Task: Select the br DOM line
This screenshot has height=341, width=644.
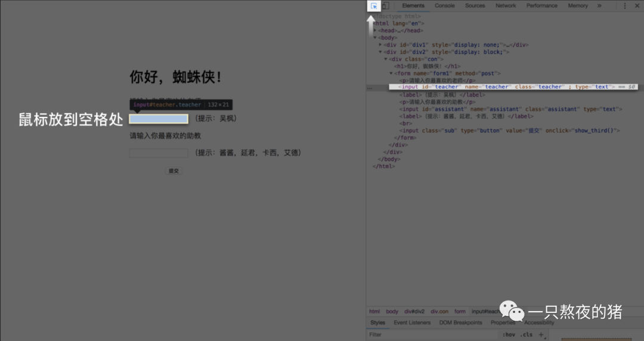Action: 405,123
